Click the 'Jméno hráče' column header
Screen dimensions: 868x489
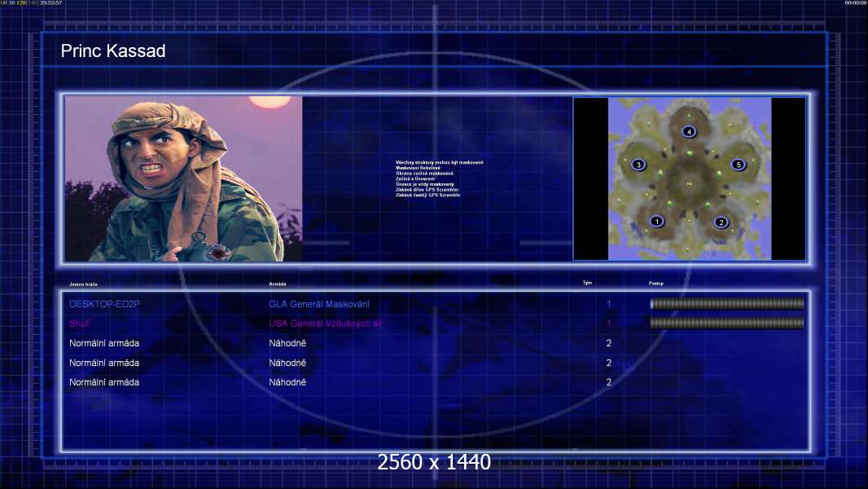[83, 284]
